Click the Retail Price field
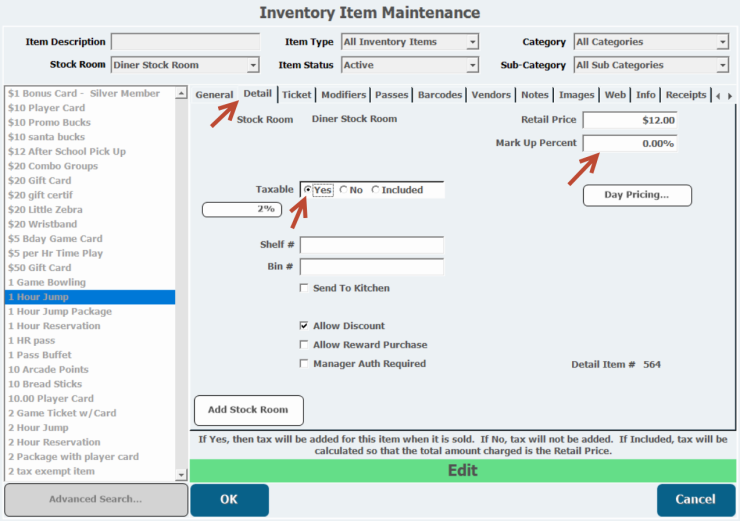Viewport: 740px width, 521px height. (630, 120)
